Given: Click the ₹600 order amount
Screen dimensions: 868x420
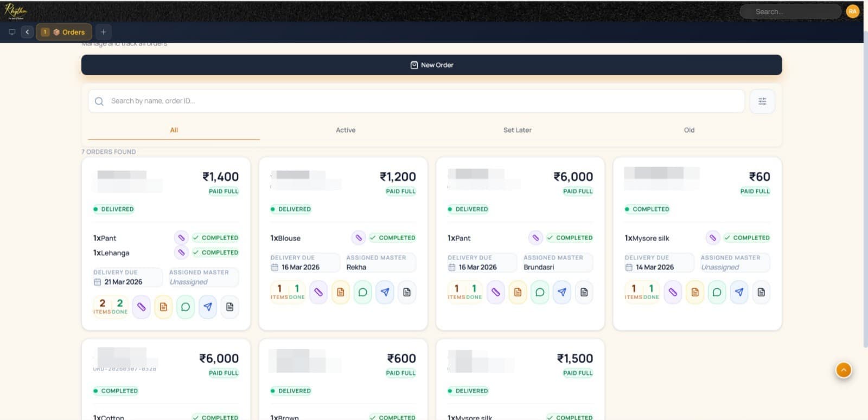Looking at the screenshot, I should click(x=401, y=358).
